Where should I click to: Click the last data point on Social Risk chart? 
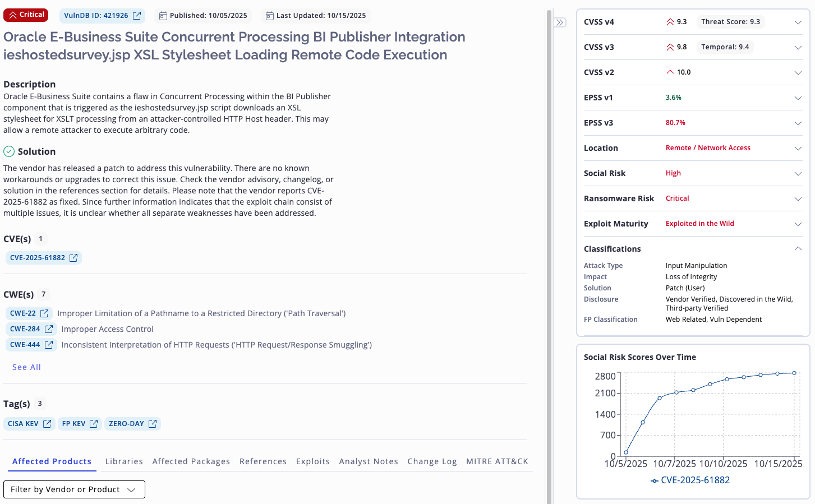[794, 373]
